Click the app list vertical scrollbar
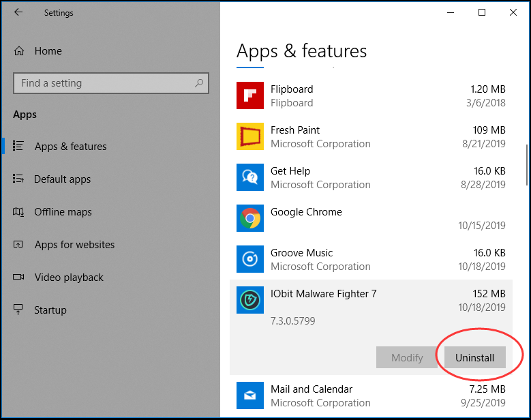Viewport: 531px width, 420px height. [527, 165]
